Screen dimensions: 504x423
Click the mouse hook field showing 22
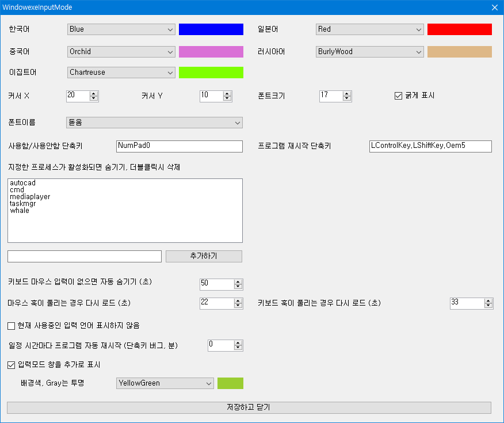[217, 303]
